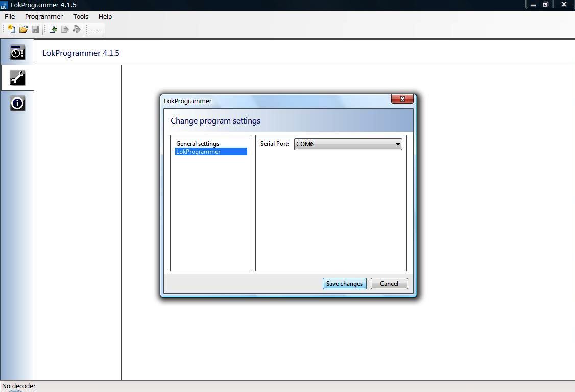The height and width of the screenshot is (392, 575).
Task: Click the Write sound data toolbar icon
Action: [77, 29]
